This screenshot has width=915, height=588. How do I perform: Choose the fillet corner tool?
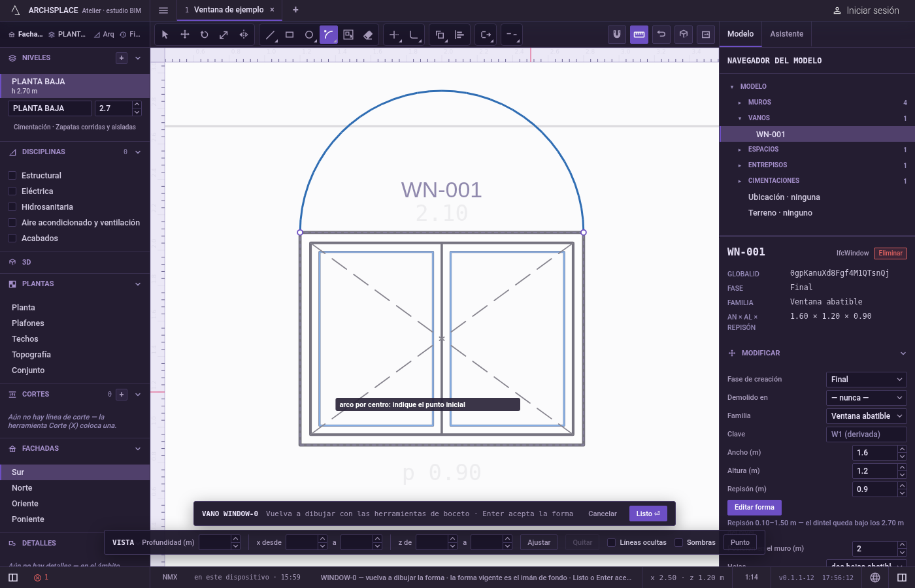pos(414,35)
